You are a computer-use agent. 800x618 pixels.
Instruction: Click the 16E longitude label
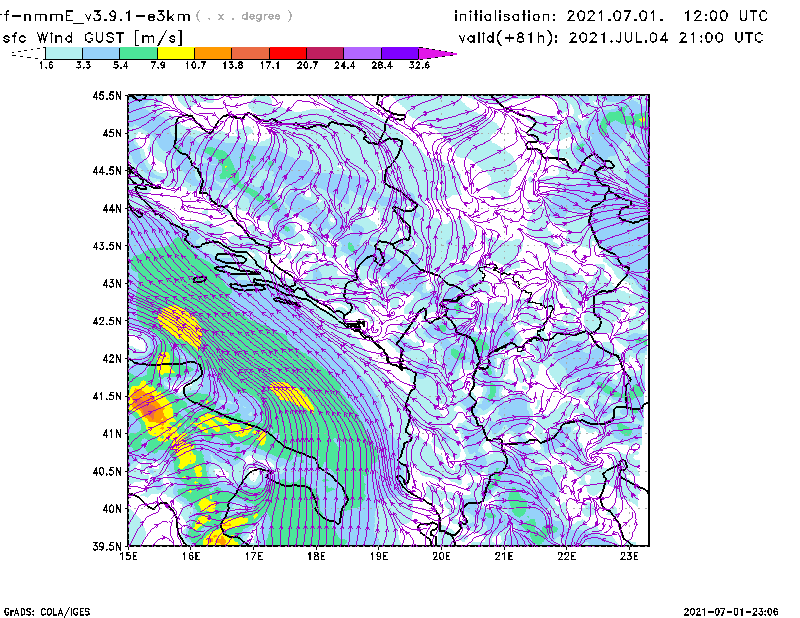coord(191,556)
